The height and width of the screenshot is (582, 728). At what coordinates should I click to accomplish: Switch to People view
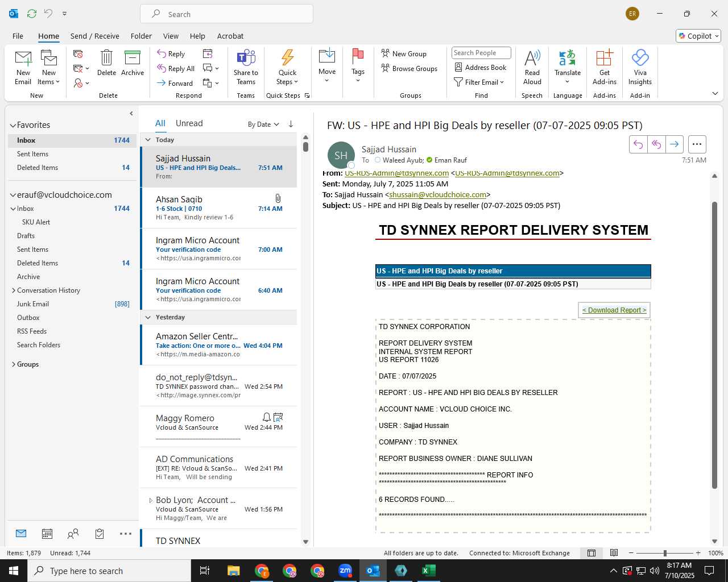pos(73,534)
